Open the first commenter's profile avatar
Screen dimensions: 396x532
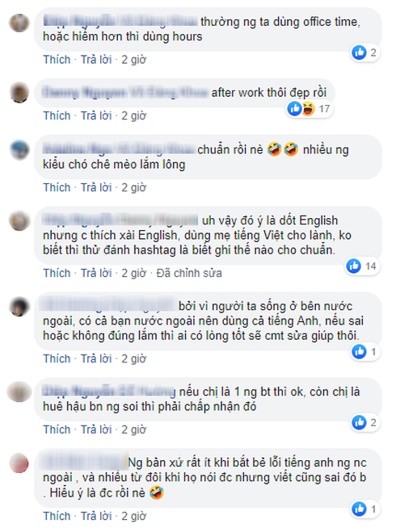[x=19, y=23]
